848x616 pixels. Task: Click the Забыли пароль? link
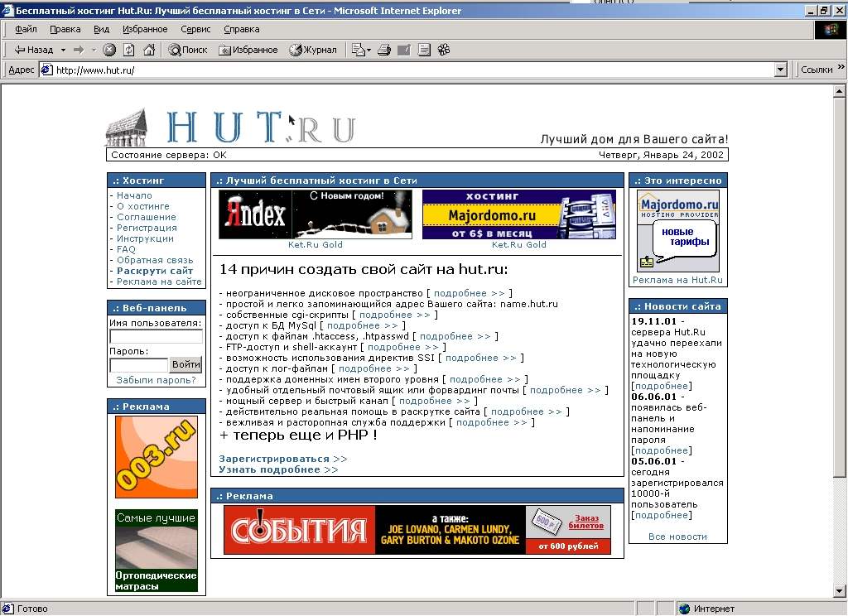pos(156,380)
